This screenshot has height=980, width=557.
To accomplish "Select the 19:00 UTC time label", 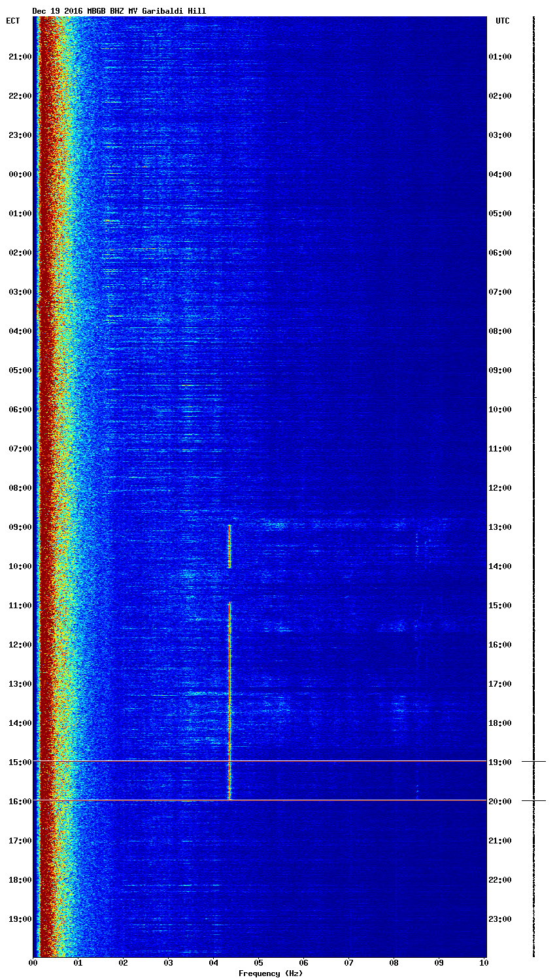I will (x=500, y=762).
